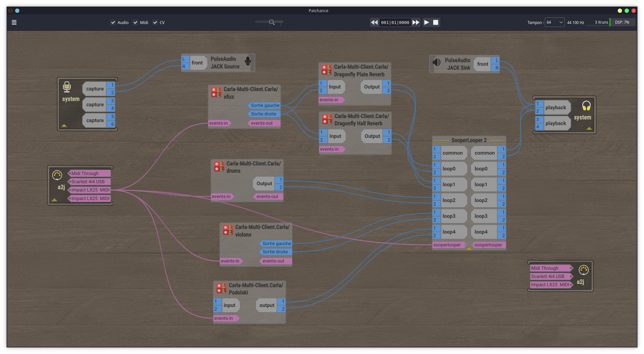Disable the CV ports checkbox

pos(155,22)
